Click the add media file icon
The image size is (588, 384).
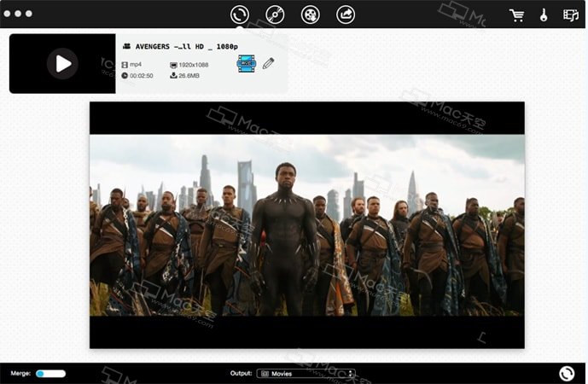(571, 15)
